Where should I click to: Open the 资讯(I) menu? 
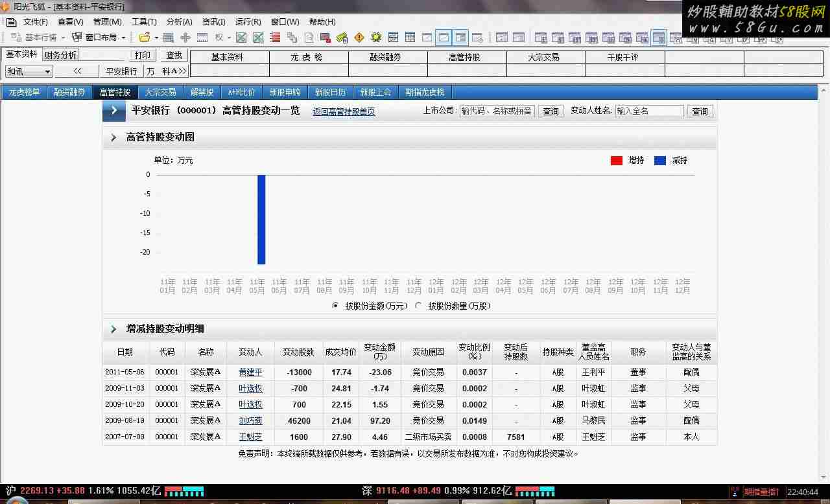[x=213, y=22]
